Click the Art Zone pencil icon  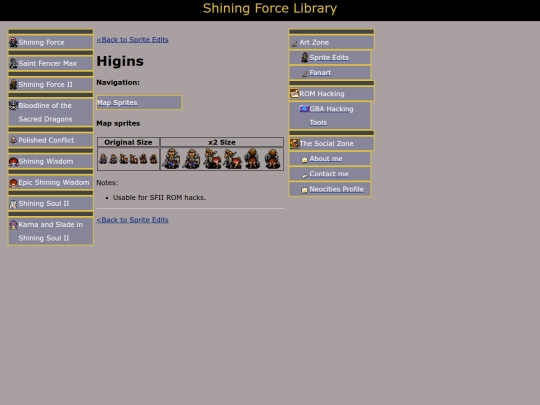294,43
